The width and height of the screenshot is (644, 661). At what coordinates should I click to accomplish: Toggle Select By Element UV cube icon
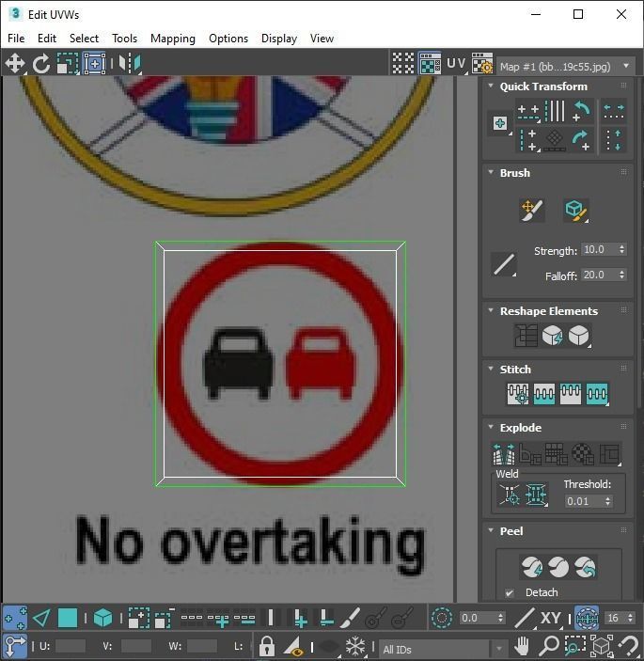102,619
